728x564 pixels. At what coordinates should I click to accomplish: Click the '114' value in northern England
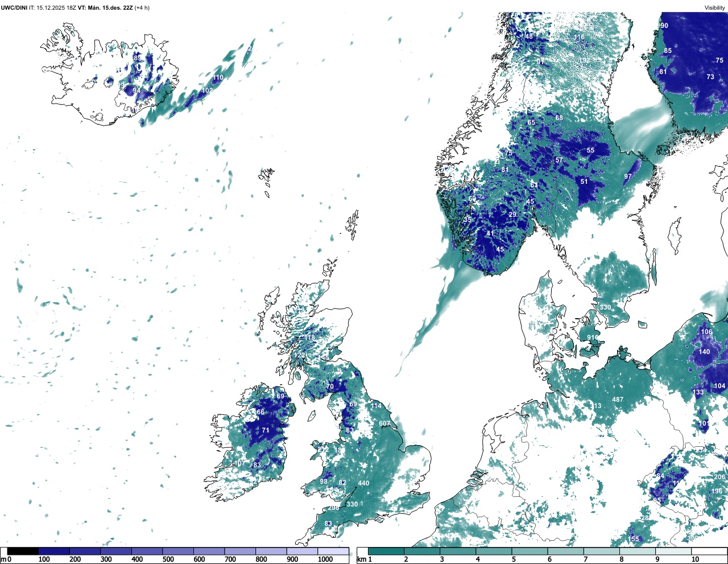coord(377,406)
